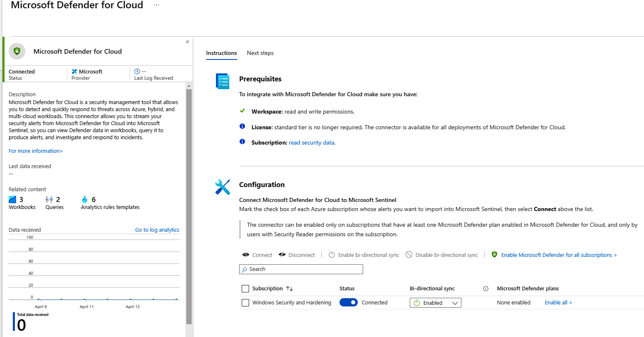Click into the subscription Search field
The width and height of the screenshot is (644, 337).
click(x=301, y=269)
